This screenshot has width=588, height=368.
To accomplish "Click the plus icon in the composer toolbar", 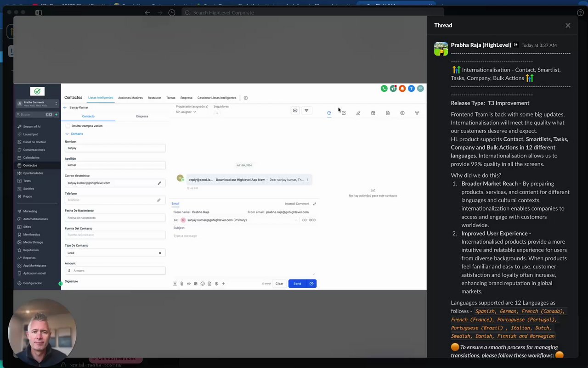I will 223,284.
